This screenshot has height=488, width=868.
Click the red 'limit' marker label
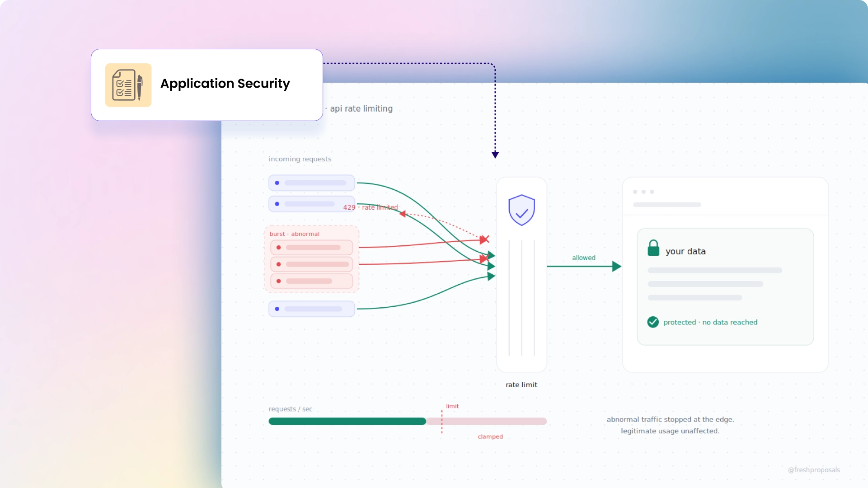(x=452, y=406)
